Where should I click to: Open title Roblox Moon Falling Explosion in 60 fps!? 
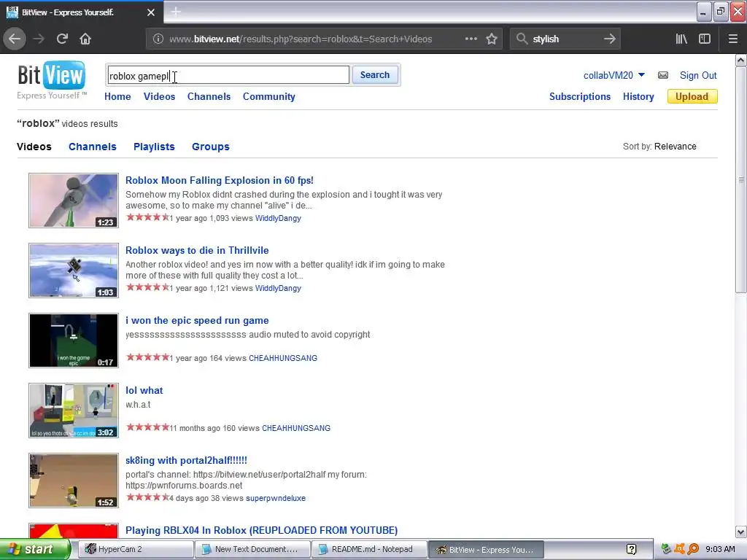coord(219,181)
